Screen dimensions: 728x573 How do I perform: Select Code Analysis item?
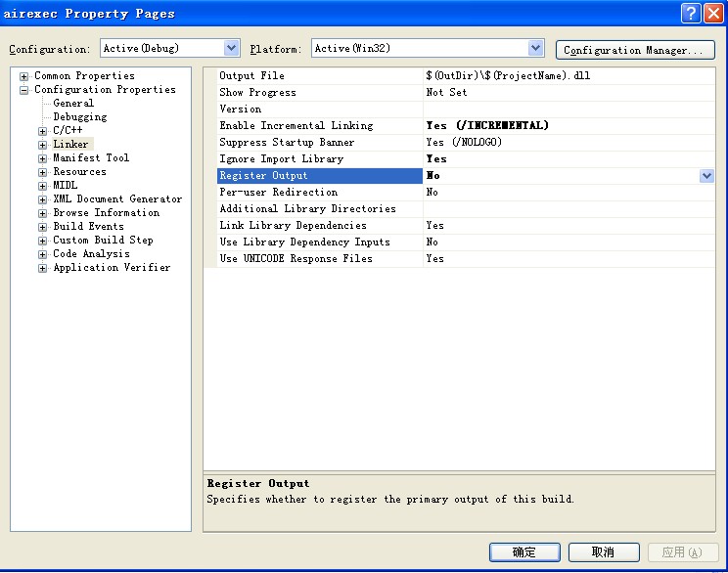tap(91, 254)
